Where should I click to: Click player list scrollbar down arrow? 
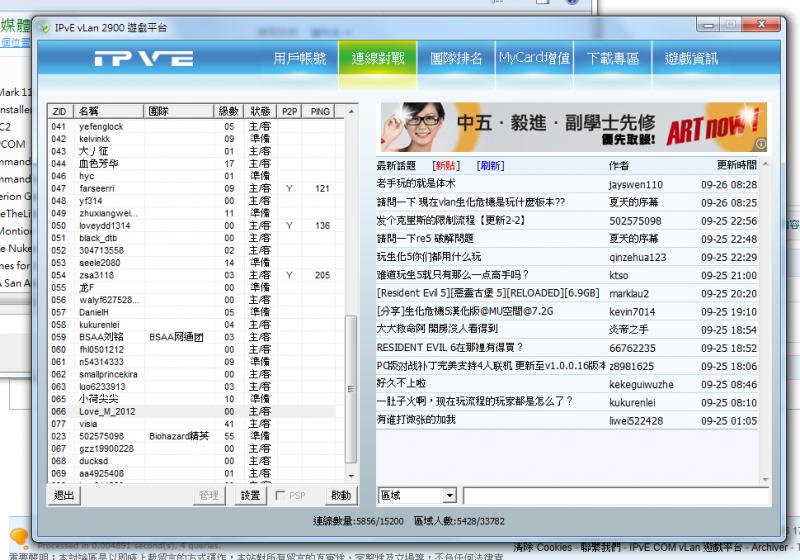(x=351, y=476)
